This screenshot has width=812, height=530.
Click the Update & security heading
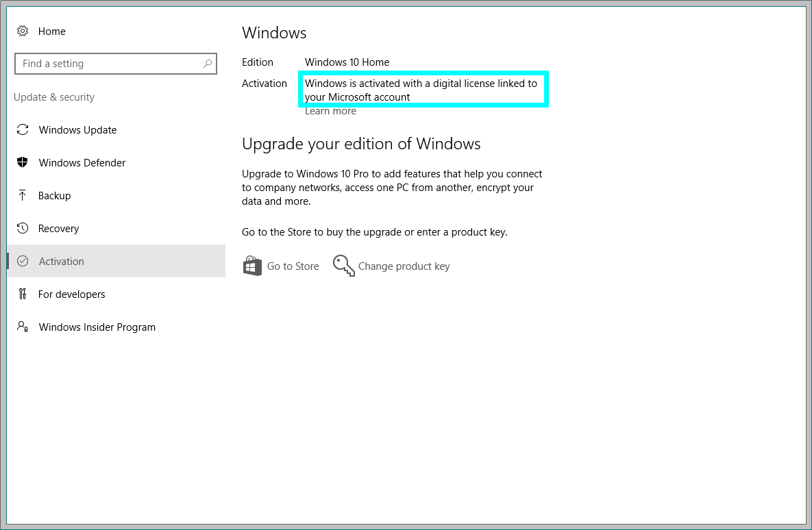54,97
